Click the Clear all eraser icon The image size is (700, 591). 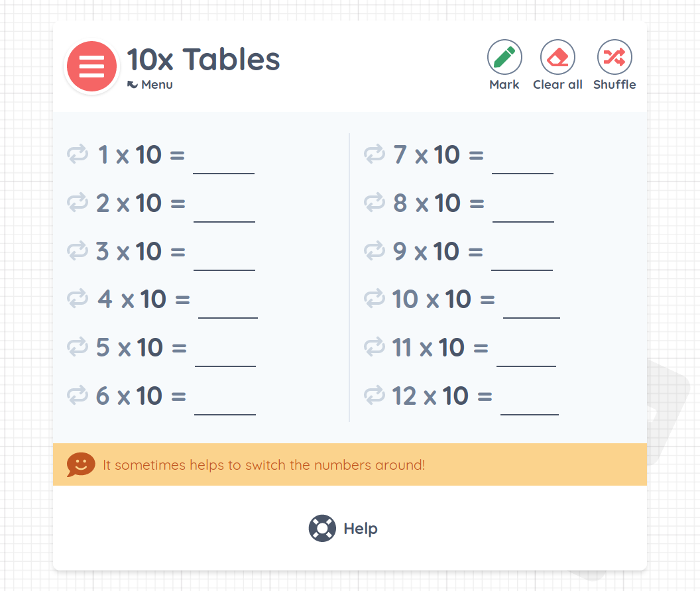coord(557,57)
